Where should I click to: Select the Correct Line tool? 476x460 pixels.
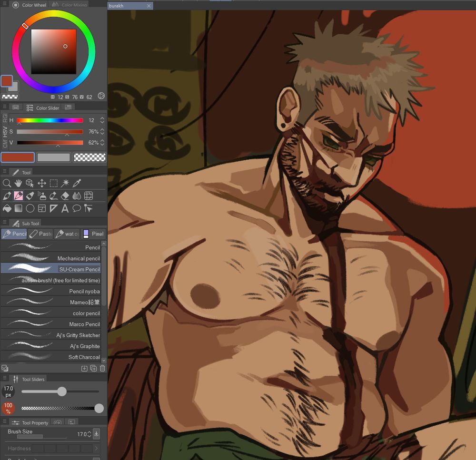tap(89, 208)
